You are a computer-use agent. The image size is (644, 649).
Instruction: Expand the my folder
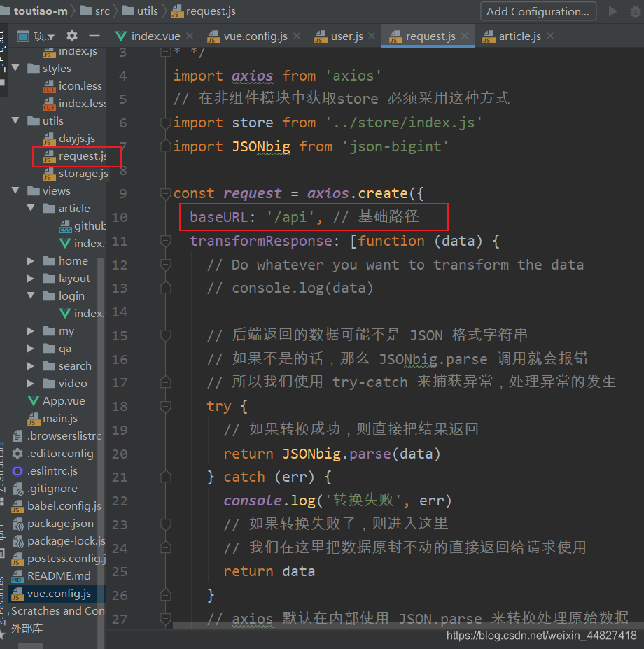tap(31, 330)
